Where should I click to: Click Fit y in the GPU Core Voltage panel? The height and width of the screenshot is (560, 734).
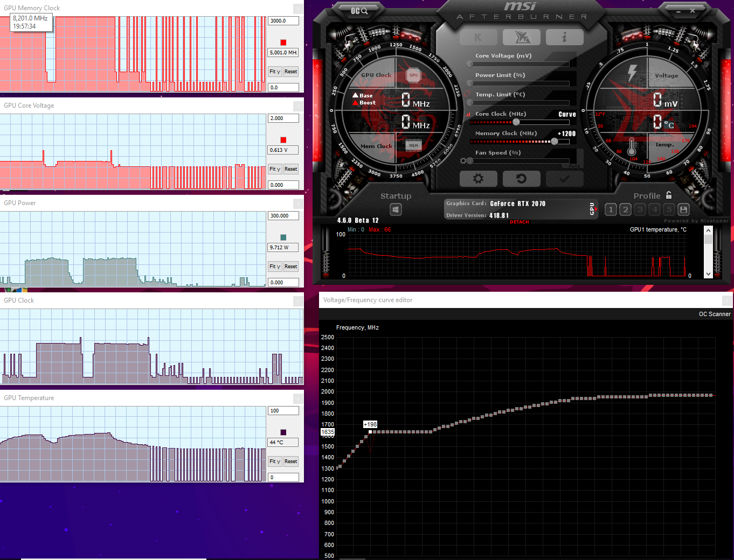(x=275, y=169)
